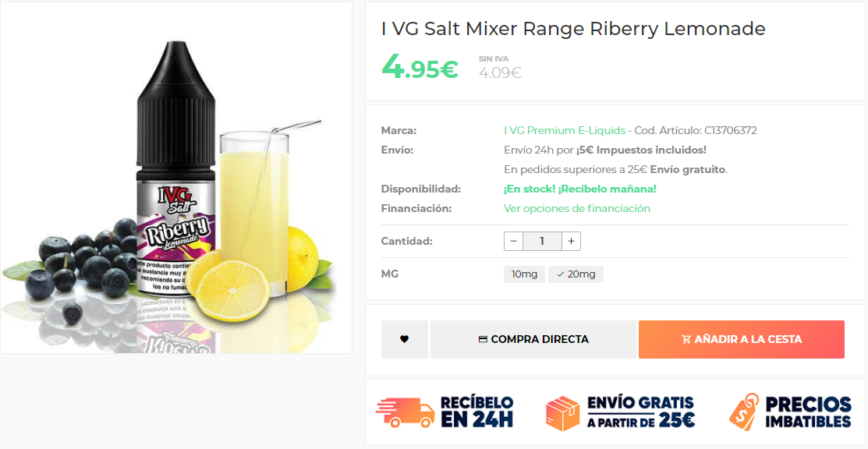Click the checkmark icon beside 20mg
Image resolution: width=868 pixels, height=449 pixels.
tap(561, 274)
